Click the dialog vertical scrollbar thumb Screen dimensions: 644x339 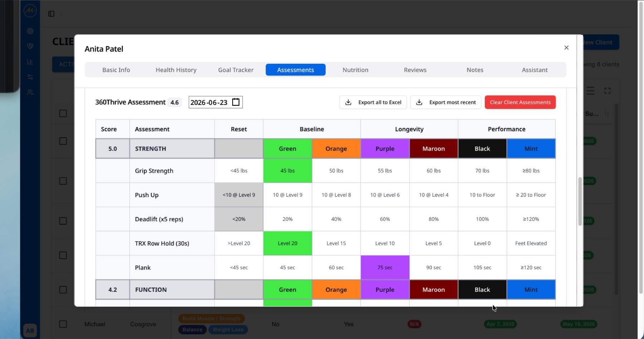pyautogui.click(x=580, y=201)
